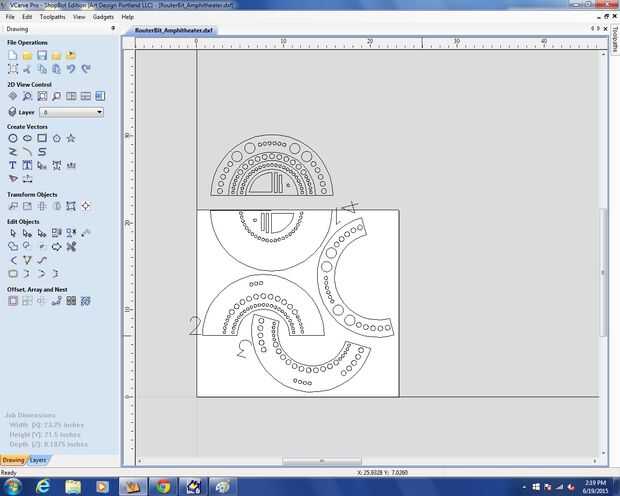Click the vertical scrollbar thumb beside canvas
This screenshot has height=496, width=620.
click(x=603, y=272)
